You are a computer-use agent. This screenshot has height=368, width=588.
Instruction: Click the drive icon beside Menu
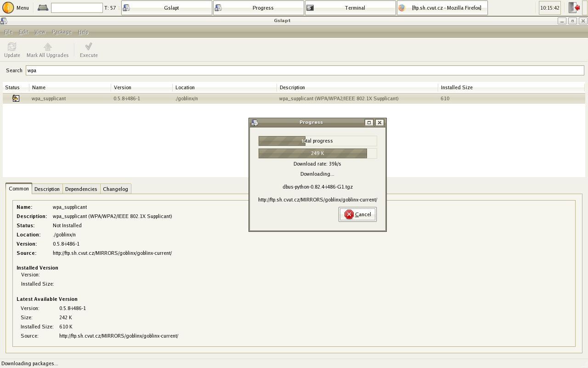(x=43, y=8)
